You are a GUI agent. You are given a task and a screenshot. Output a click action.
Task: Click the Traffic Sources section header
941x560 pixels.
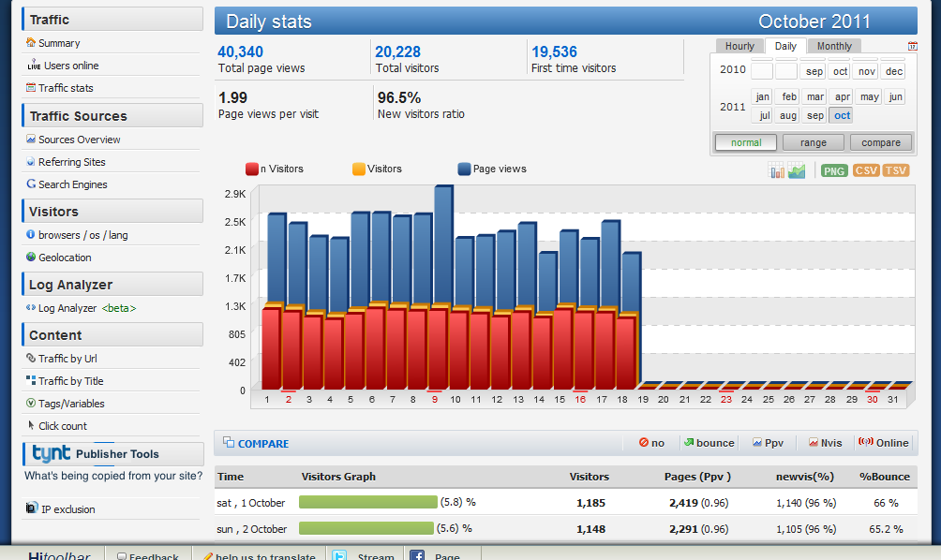coord(112,115)
